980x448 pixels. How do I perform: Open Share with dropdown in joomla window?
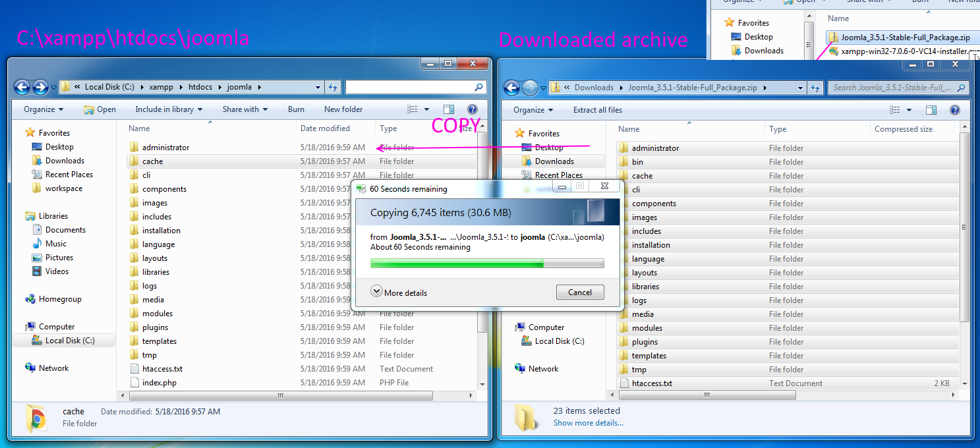245,109
